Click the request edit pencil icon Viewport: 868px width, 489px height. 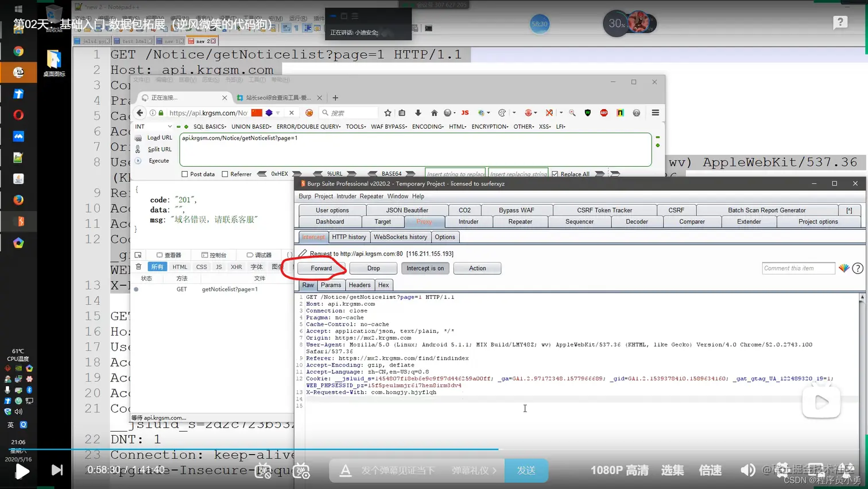coord(303,253)
